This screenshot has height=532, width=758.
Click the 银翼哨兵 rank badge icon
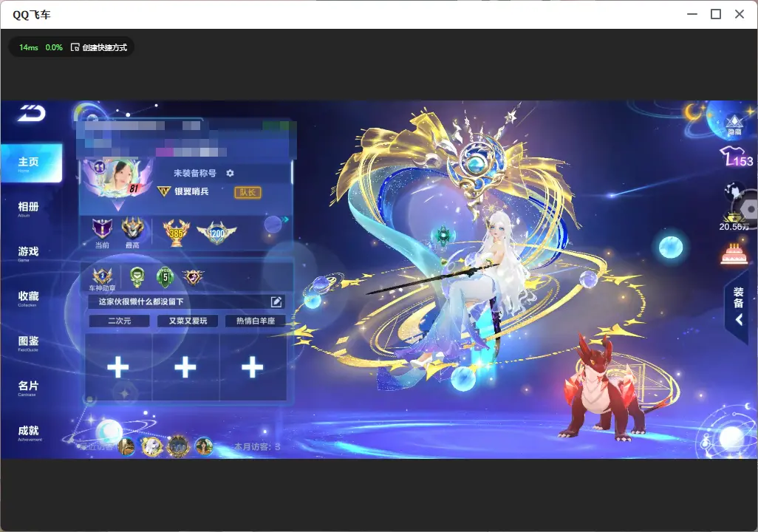click(x=164, y=192)
